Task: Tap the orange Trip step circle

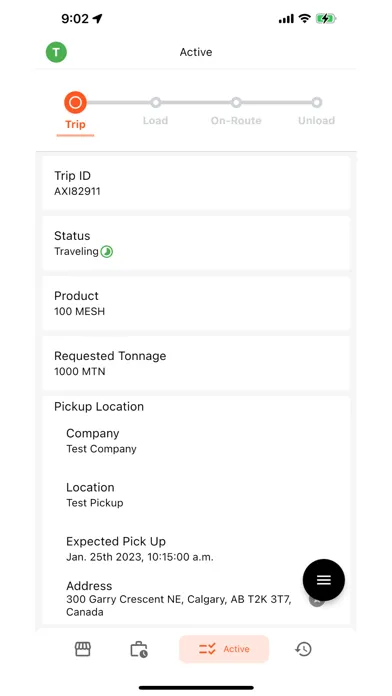Action: [75, 103]
